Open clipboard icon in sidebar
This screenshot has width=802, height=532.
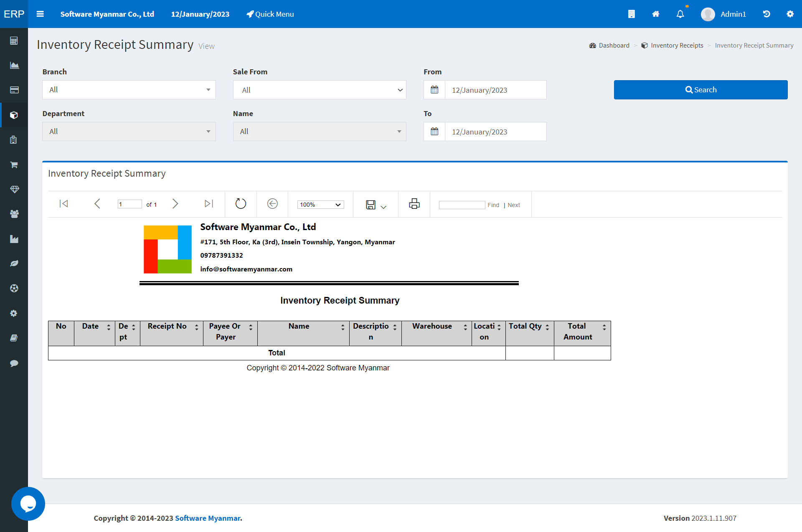click(14, 139)
